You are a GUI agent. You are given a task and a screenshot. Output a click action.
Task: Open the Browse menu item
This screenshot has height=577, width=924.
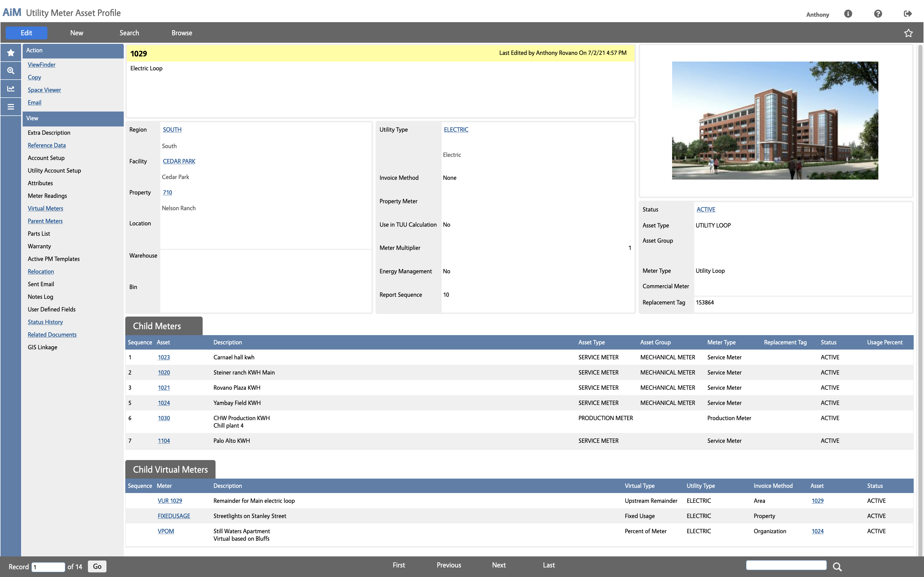[182, 33]
